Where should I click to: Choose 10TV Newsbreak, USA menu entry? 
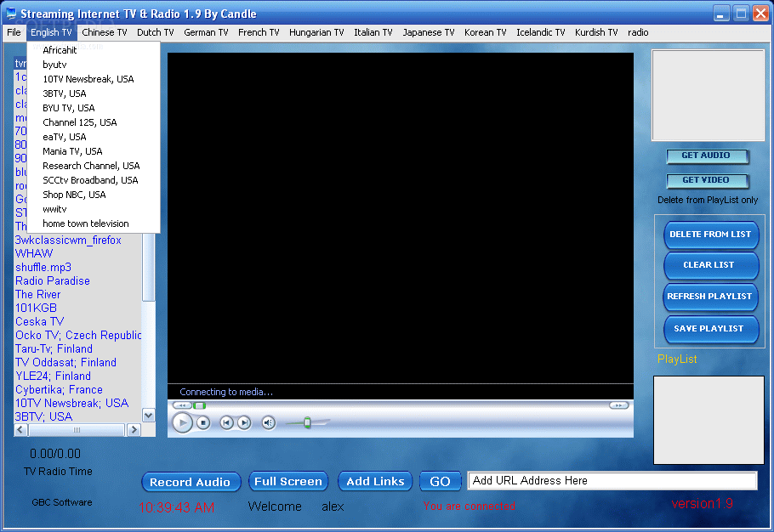(x=94, y=79)
